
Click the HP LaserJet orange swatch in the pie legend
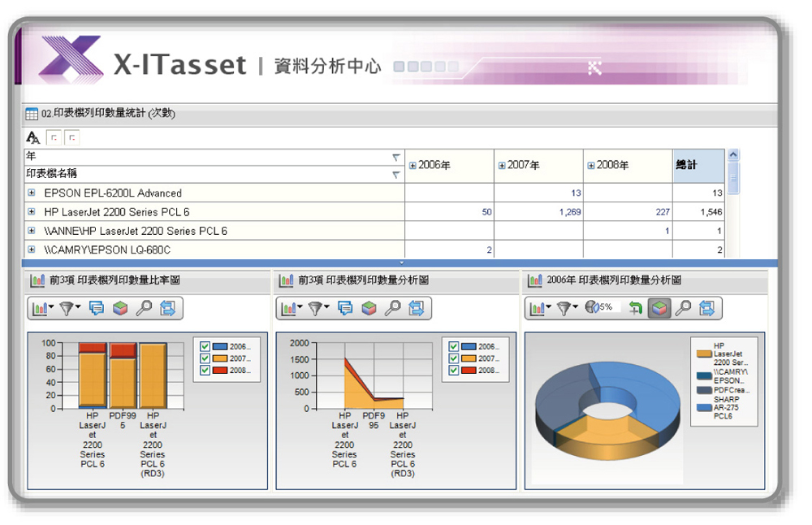pos(704,354)
